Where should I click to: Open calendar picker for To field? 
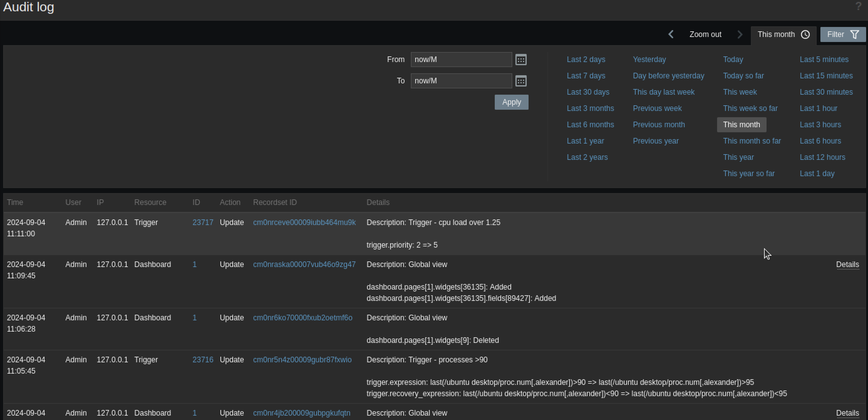pyautogui.click(x=521, y=81)
